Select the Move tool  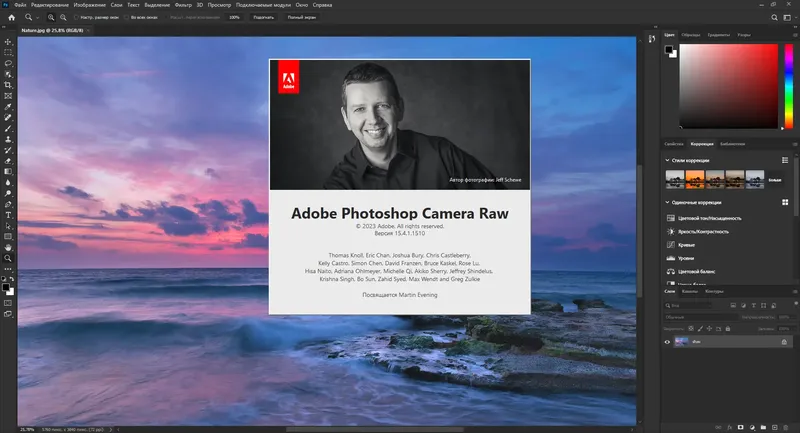coord(8,41)
